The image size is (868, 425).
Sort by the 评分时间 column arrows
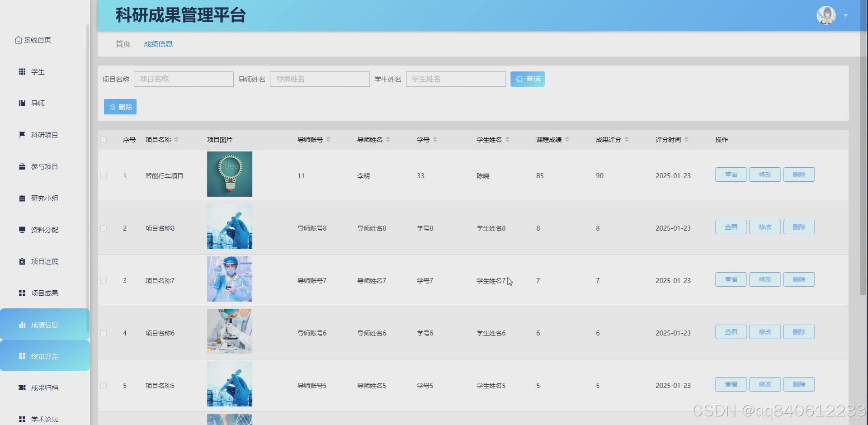686,140
